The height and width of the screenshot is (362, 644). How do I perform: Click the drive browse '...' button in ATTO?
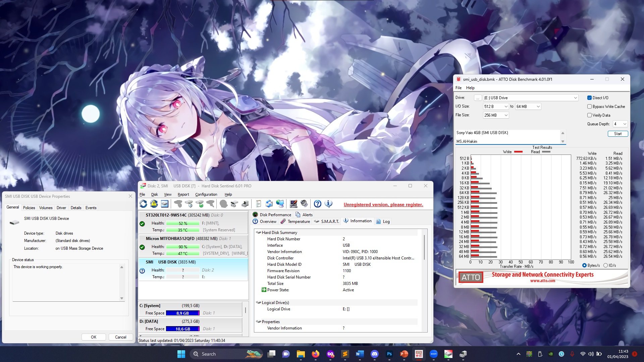[x=478, y=98]
